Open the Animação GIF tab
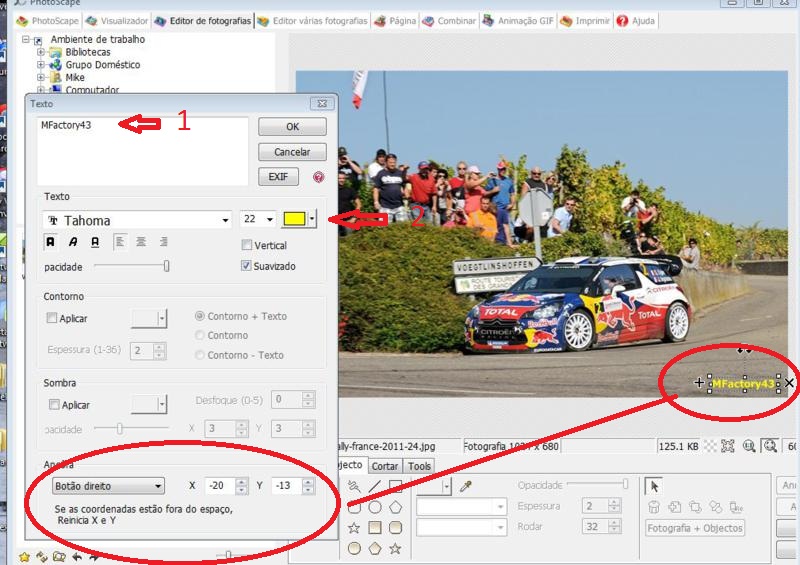Viewport: 800px width, 565px height. 518,21
